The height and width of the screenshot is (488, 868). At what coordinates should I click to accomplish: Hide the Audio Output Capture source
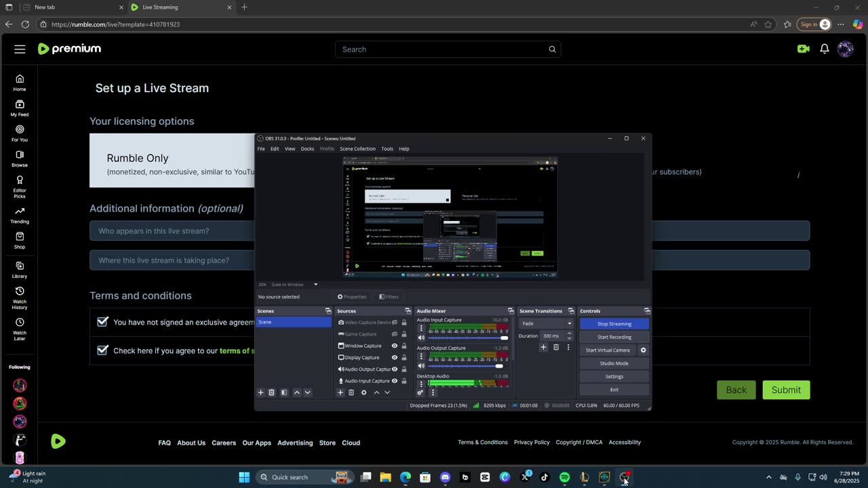395,369
